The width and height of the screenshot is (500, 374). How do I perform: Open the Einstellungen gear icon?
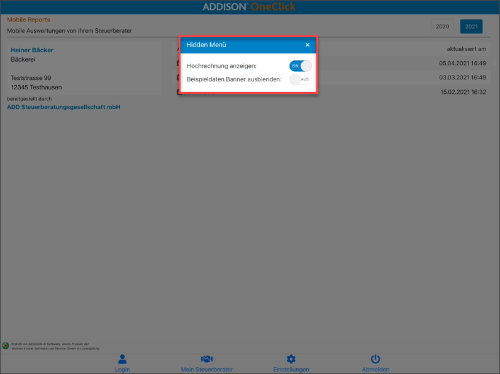tap(291, 359)
